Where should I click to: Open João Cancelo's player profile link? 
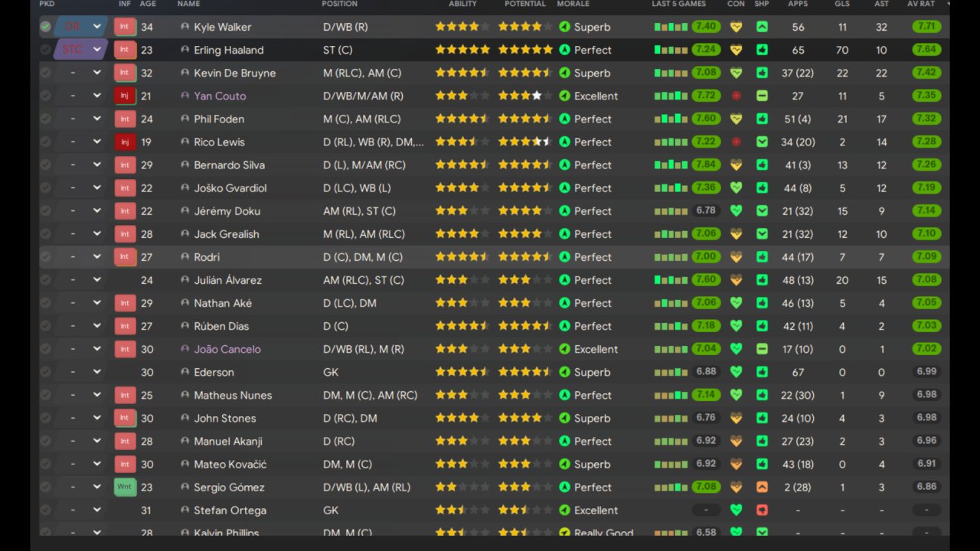[227, 349]
